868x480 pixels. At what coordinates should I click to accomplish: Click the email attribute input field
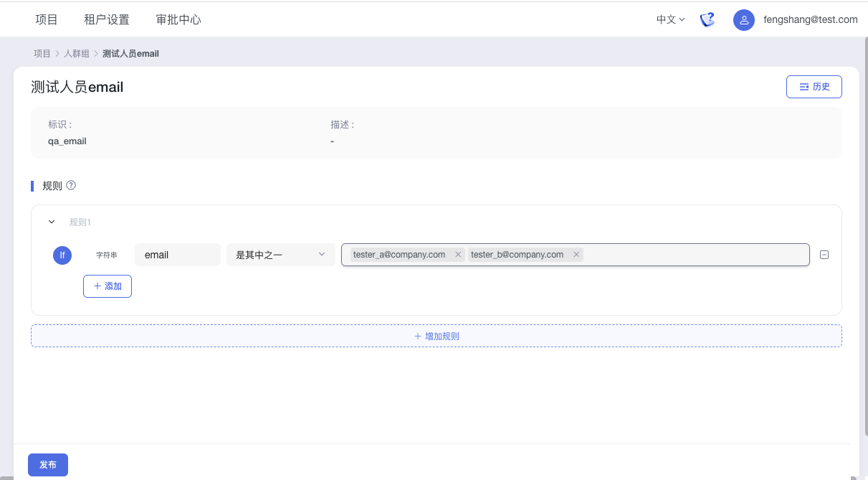click(177, 255)
